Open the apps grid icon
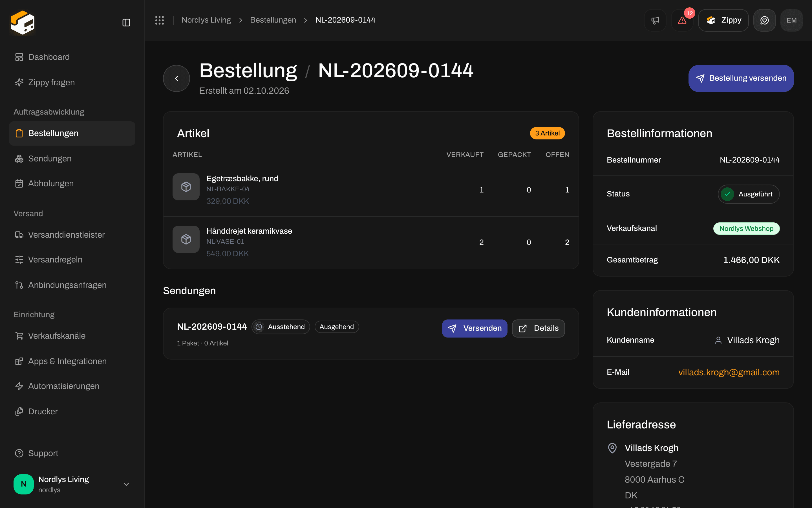 (x=159, y=20)
